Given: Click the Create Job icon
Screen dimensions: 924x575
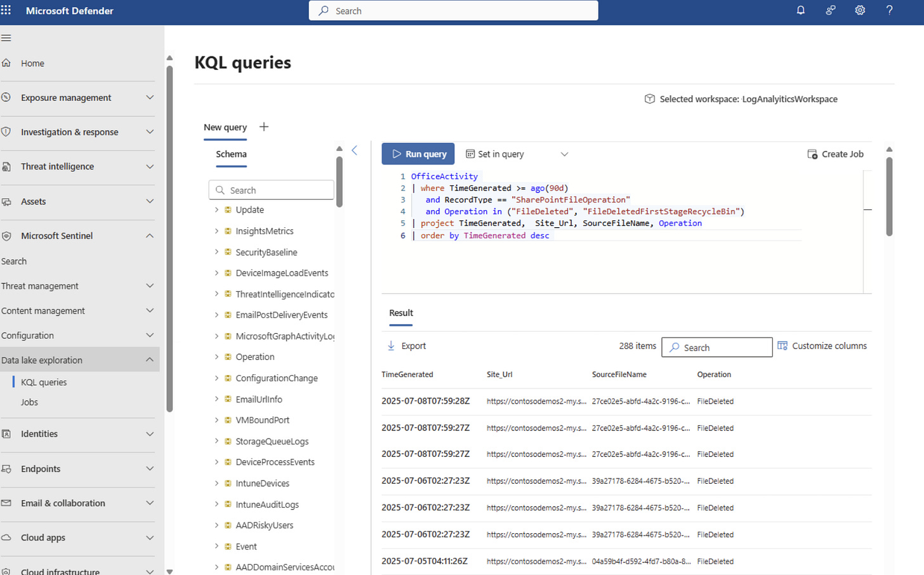Looking at the screenshot, I should pos(812,154).
